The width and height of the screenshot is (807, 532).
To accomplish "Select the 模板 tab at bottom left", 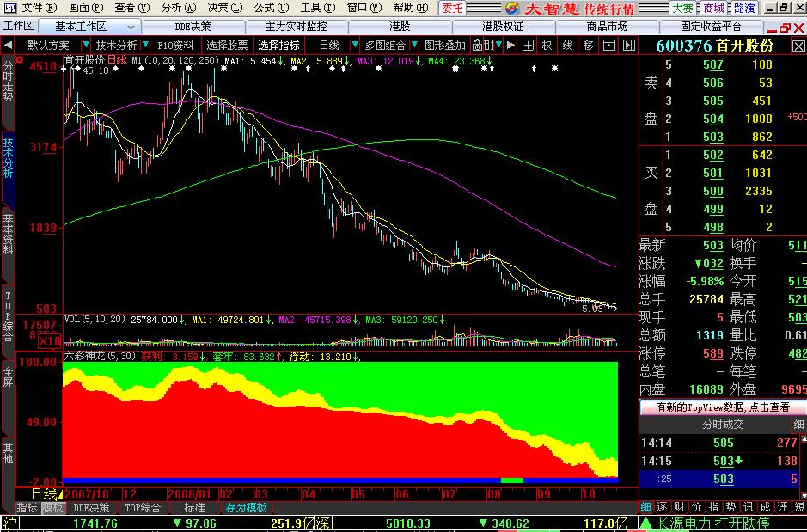I will click(52, 508).
